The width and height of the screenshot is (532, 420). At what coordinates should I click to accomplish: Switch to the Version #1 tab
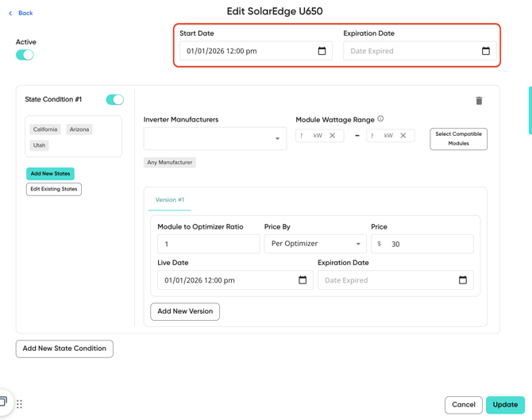point(170,200)
